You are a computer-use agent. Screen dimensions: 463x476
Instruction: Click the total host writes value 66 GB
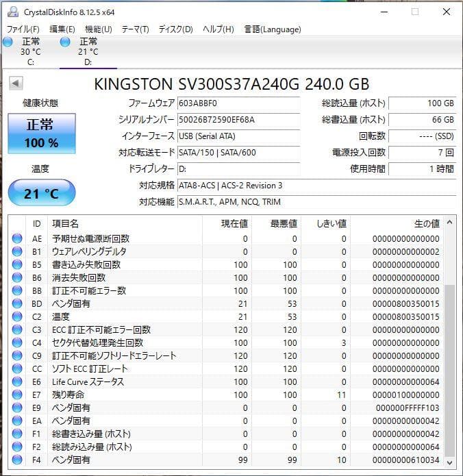(x=422, y=120)
